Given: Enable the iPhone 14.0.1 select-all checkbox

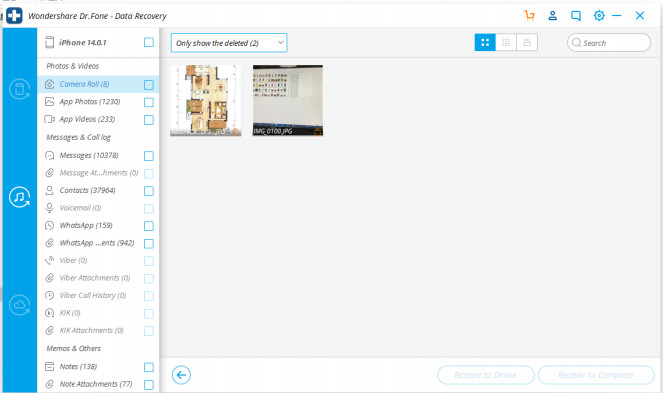Looking at the screenshot, I should pos(149,42).
